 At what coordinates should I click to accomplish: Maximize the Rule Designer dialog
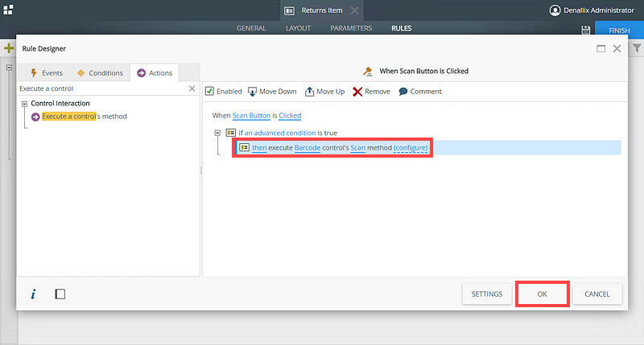click(601, 49)
